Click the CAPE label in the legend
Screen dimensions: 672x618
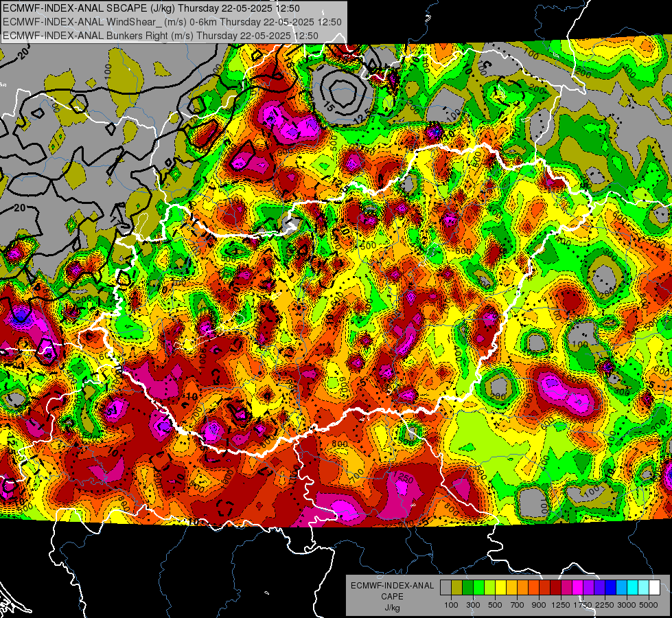tap(392, 597)
